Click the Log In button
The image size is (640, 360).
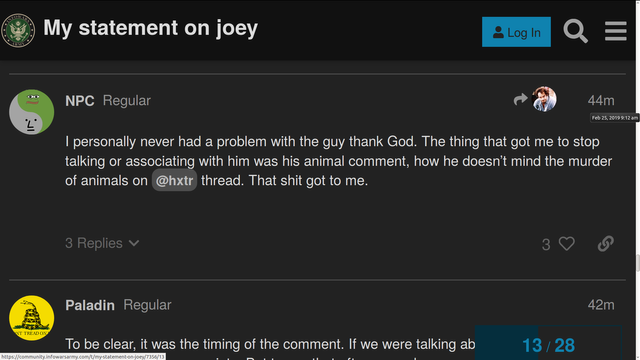tap(516, 32)
